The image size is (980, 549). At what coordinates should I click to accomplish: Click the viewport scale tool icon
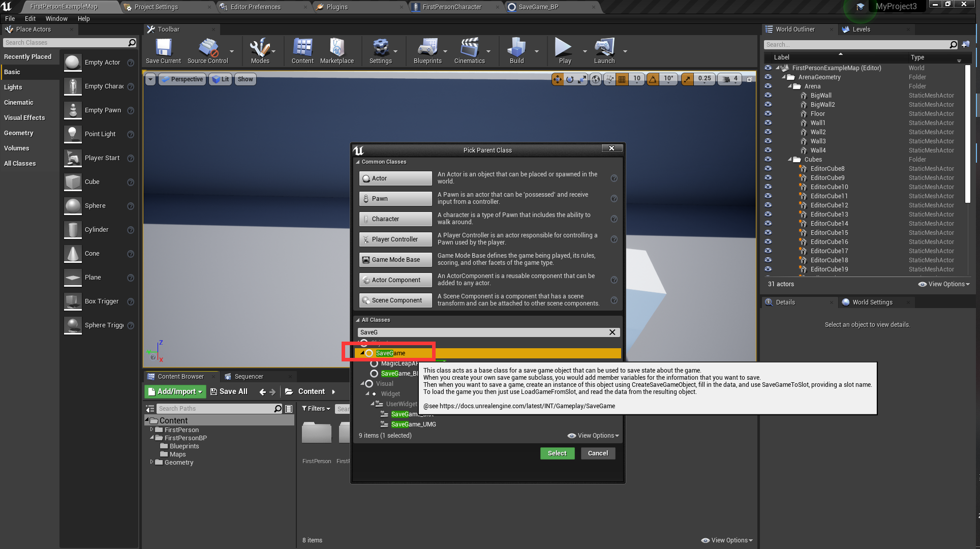click(582, 79)
